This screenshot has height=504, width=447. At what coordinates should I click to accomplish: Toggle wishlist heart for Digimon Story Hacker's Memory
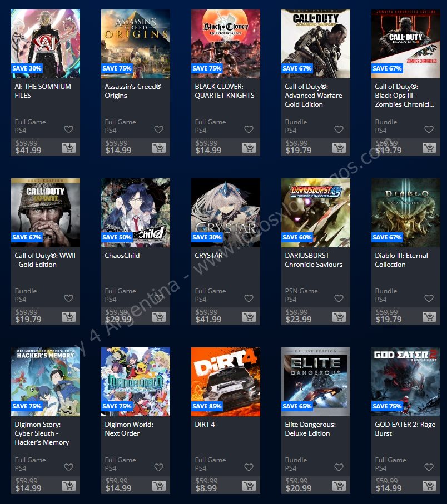69,467
